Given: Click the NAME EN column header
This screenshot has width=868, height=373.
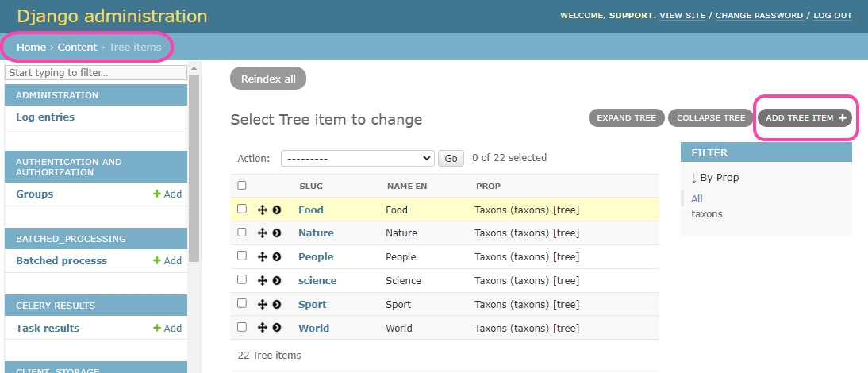Looking at the screenshot, I should pos(407,186).
